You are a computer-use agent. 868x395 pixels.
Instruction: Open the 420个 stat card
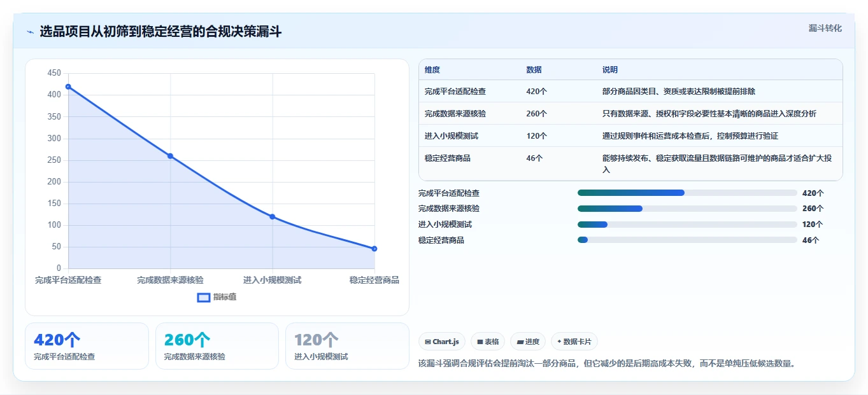87,346
